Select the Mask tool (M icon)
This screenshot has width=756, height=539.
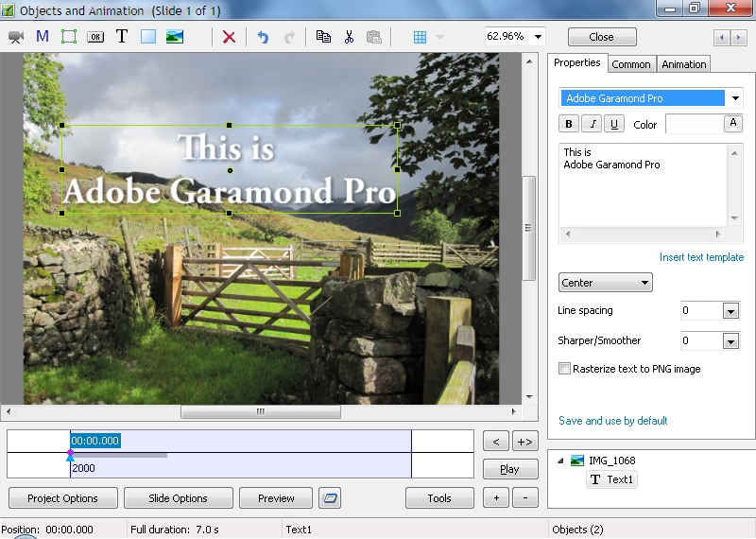click(42, 37)
